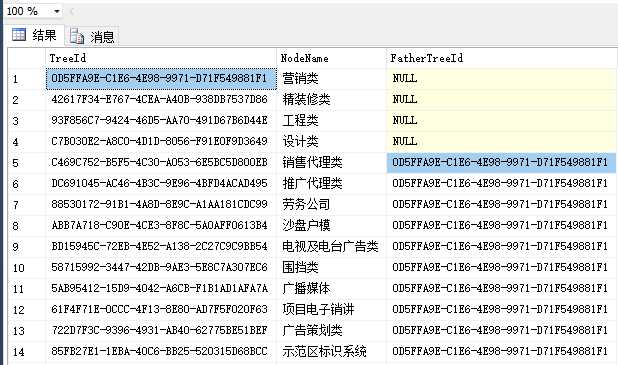The image size is (618, 365).
Task: Click NodeName cell 电视及电台广告类
Action: 332,247
